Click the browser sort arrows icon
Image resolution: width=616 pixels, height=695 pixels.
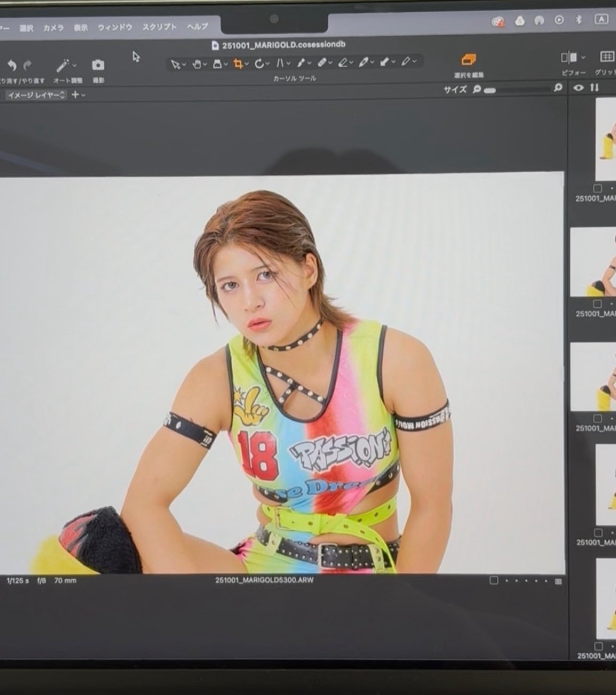[x=595, y=88]
